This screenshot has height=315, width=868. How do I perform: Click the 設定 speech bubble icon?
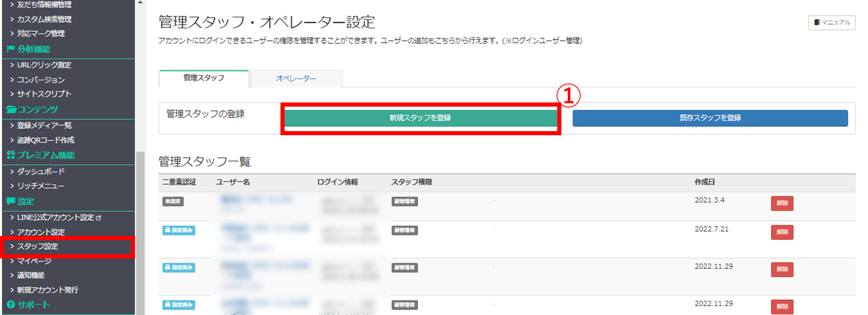click(x=11, y=201)
